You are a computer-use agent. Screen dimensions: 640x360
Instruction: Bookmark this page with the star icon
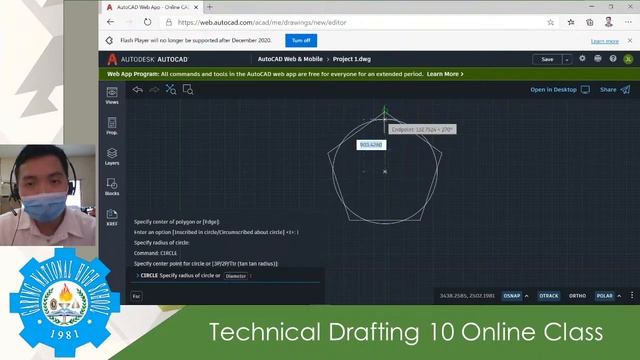point(551,22)
